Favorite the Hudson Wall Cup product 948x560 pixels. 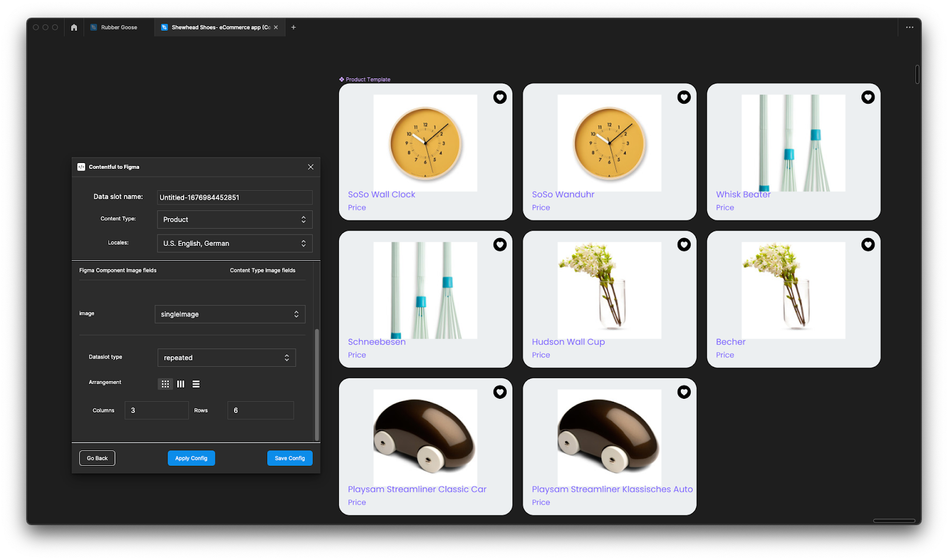point(684,244)
